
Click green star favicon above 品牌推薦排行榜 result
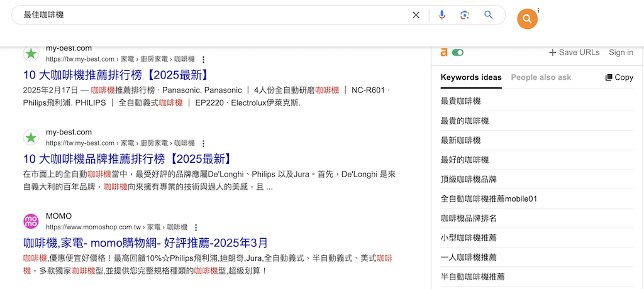point(31,137)
